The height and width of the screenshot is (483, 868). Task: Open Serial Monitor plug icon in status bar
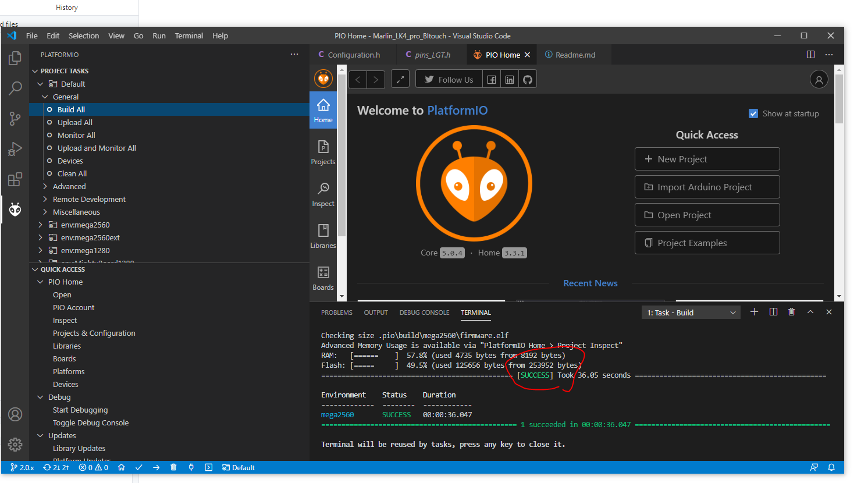click(191, 467)
